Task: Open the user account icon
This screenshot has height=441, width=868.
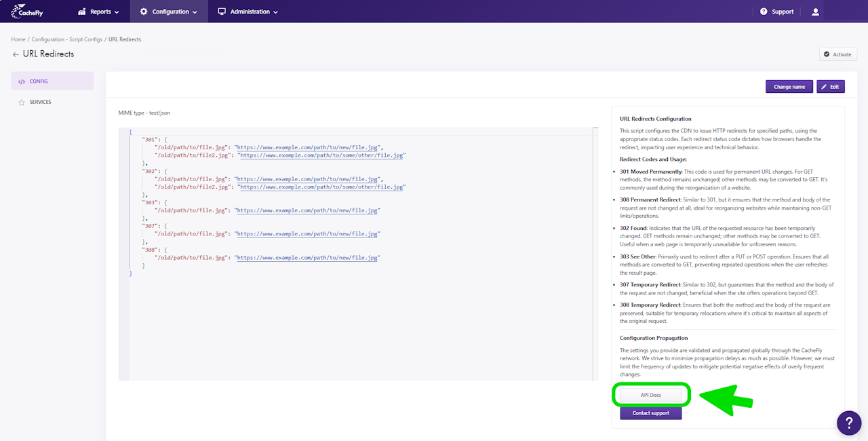Action: tap(816, 12)
